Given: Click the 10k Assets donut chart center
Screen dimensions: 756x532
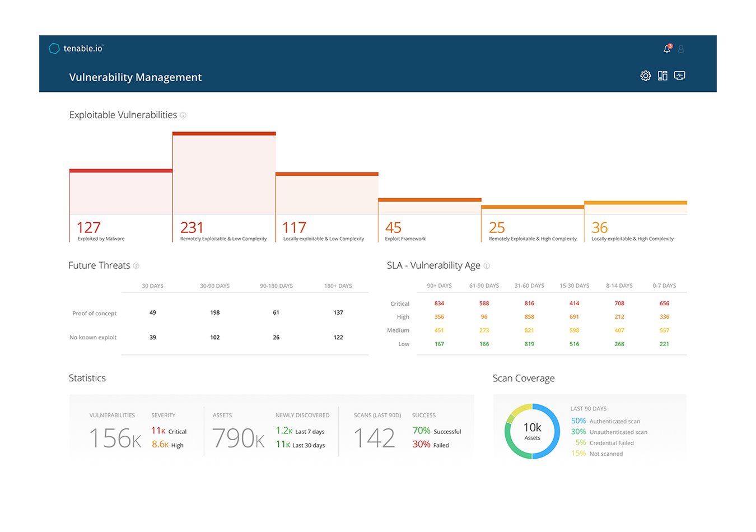Looking at the screenshot, I should (x=532, y=431).
